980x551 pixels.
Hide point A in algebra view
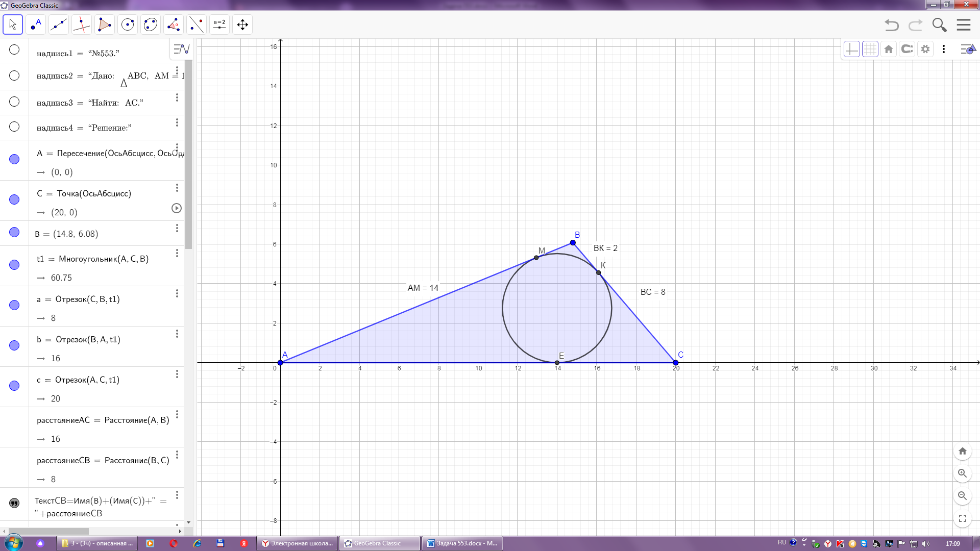(14, 159)
